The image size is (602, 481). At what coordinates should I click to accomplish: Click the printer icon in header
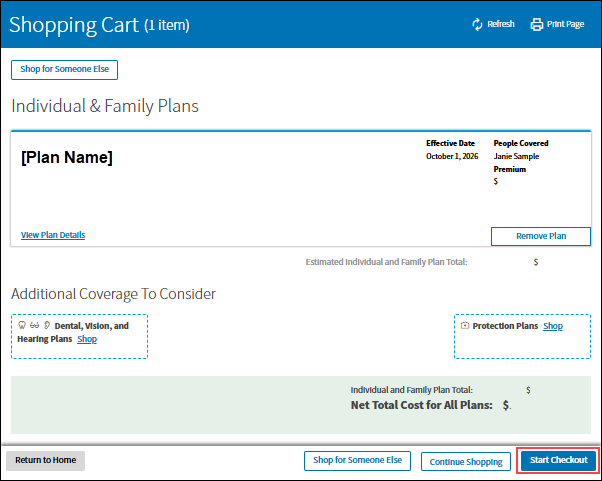coord(537,24)
